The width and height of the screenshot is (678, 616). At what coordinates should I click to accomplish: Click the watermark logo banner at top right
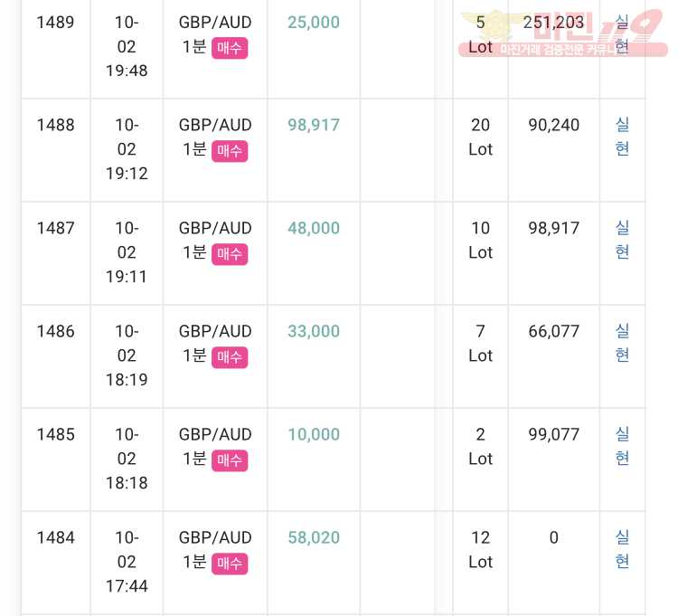(x=563, y=33)
